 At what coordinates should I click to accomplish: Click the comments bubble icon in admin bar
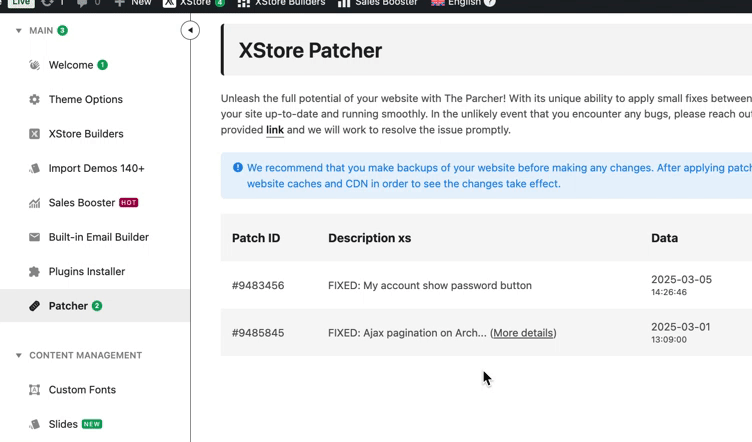[82, 3]
